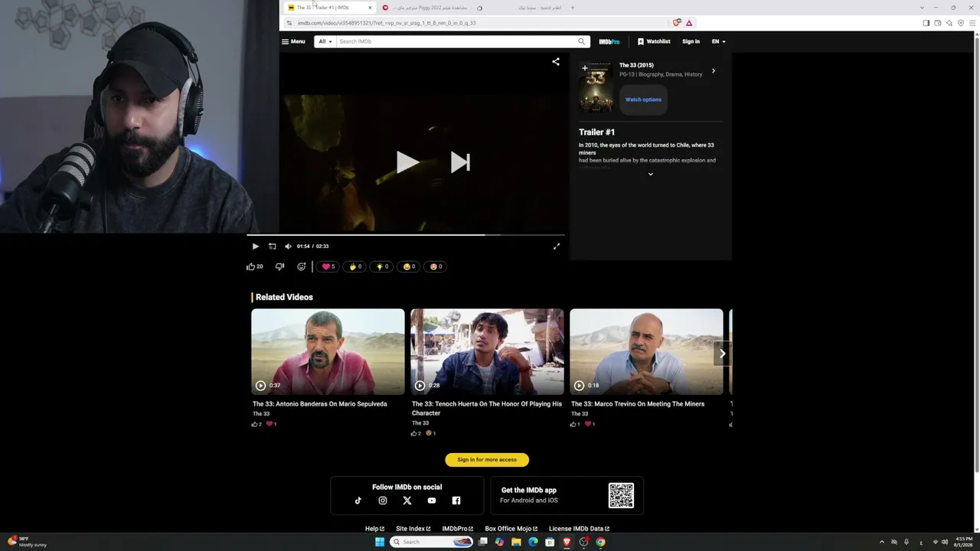The image size is (980, 551).
Task: Switch to the third Arabic-titled browser tab
Action: point(520,8)
